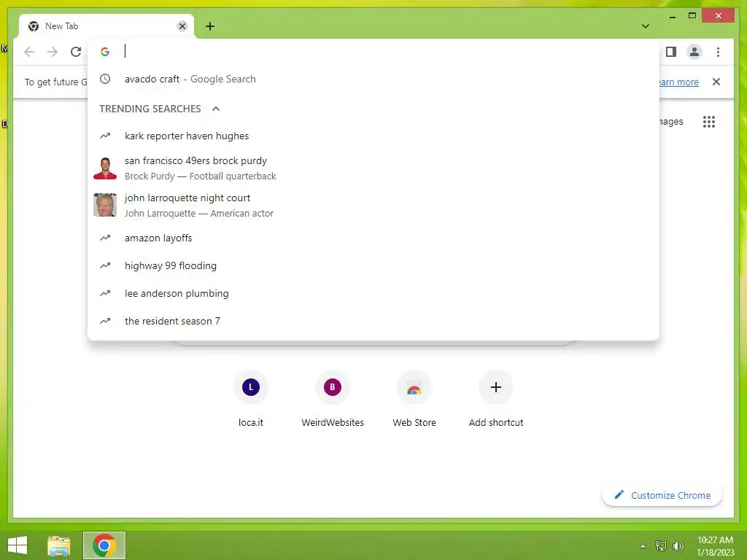This screenshot has height=560, width=747.
Task: Open the Web Store shortcut
Action: click(x=414, y=399)
